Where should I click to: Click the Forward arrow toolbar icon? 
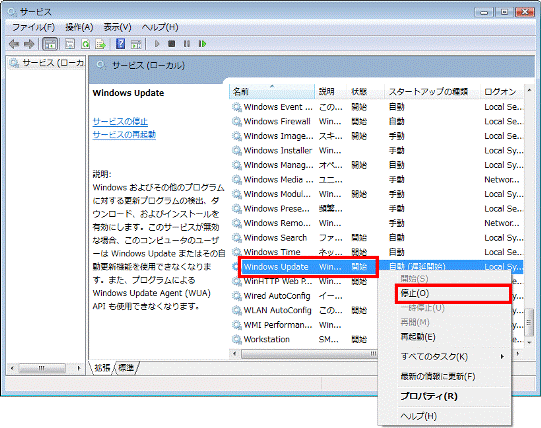click(x=29, y=44)
